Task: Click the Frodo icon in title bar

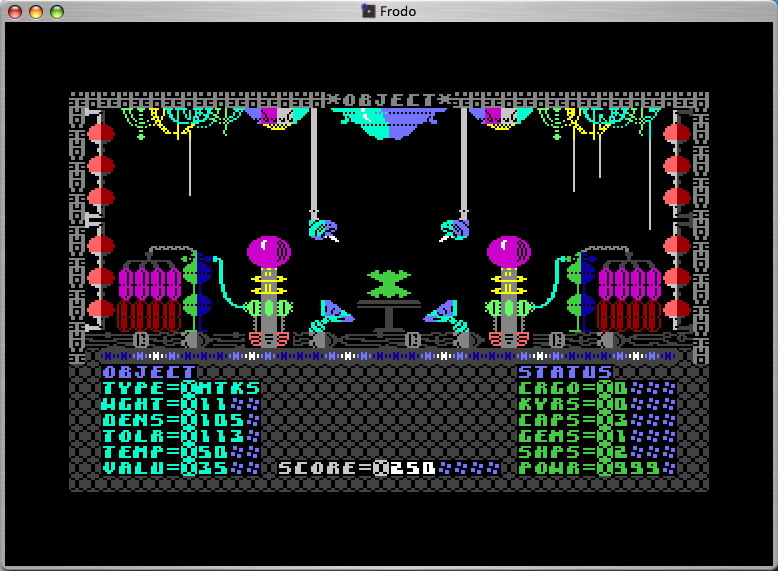Action: (368, 11)
